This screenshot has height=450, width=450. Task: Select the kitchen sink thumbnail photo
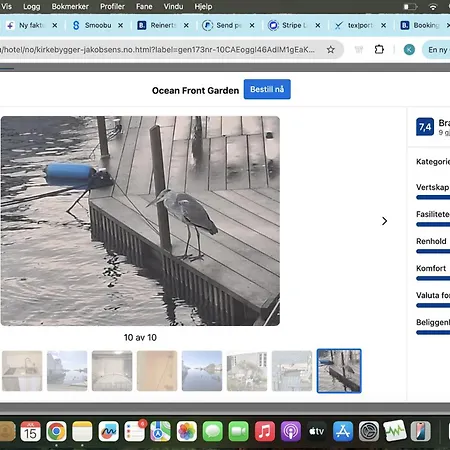click(x=22, y=371)
